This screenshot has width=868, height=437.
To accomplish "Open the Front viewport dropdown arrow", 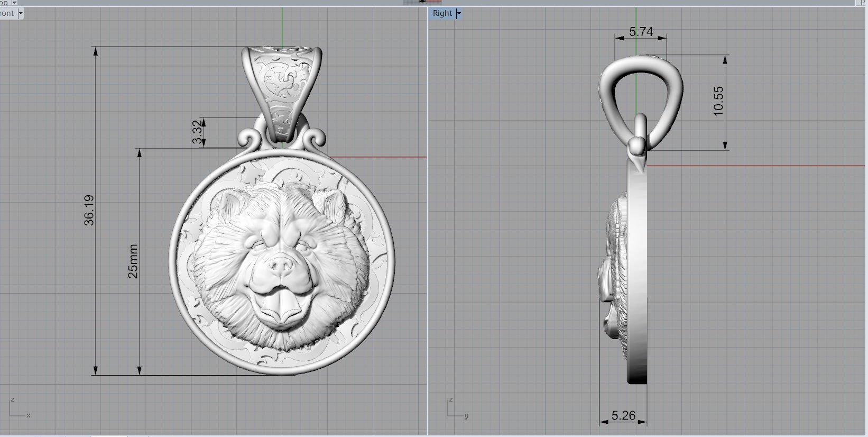I will [x=21, y=13].
